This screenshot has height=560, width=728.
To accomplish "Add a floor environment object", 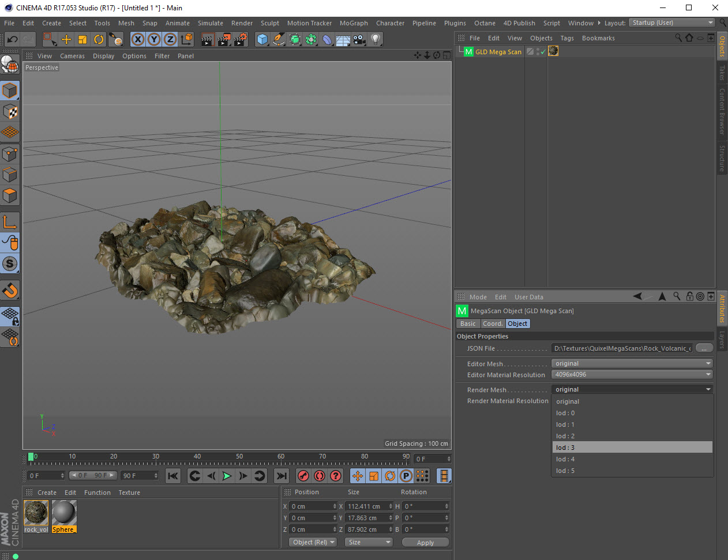I will click(343, 39).
